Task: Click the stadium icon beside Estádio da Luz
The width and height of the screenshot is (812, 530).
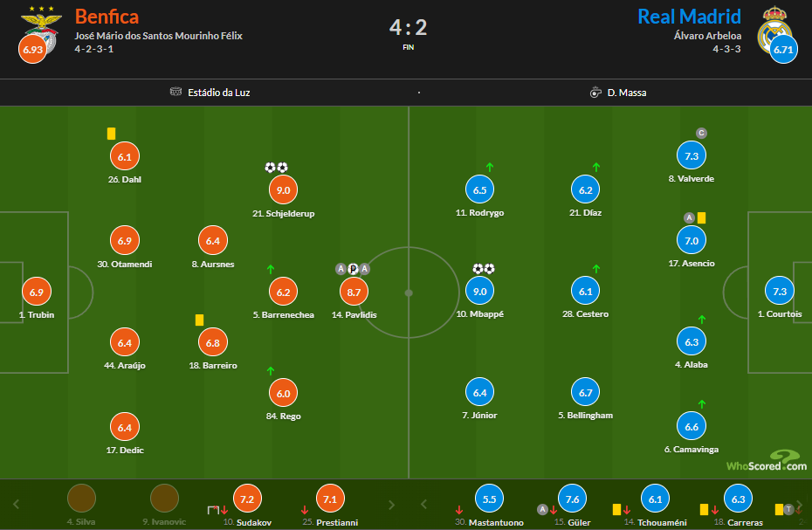Action: click(175, 92)
